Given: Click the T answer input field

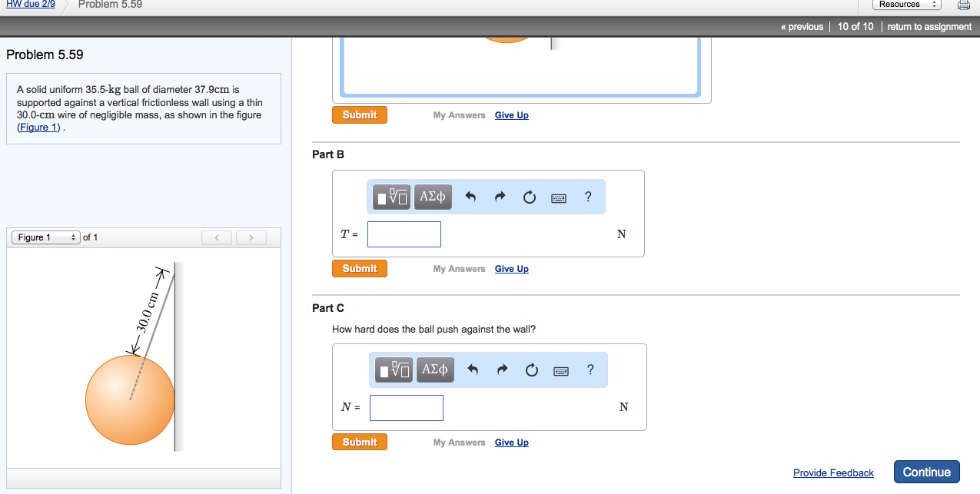Looking at the screenshot, I should pyautogui.click(x=404, y=234).
